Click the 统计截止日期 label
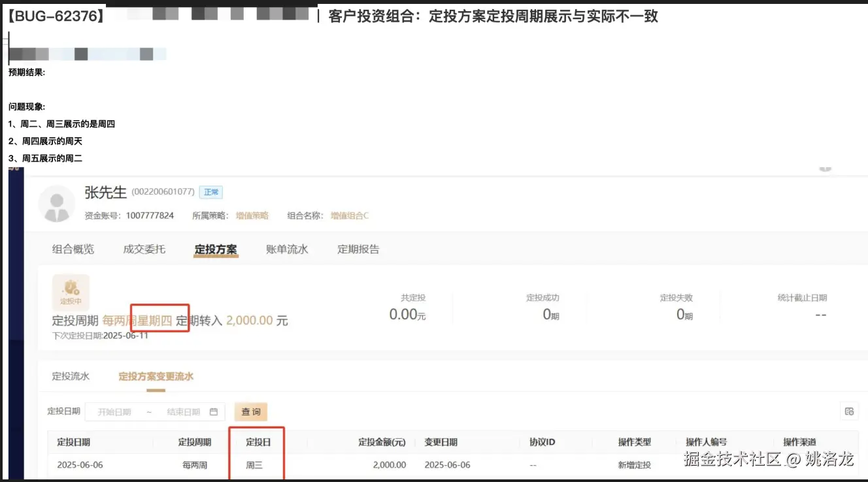 (x=802, y=298)
